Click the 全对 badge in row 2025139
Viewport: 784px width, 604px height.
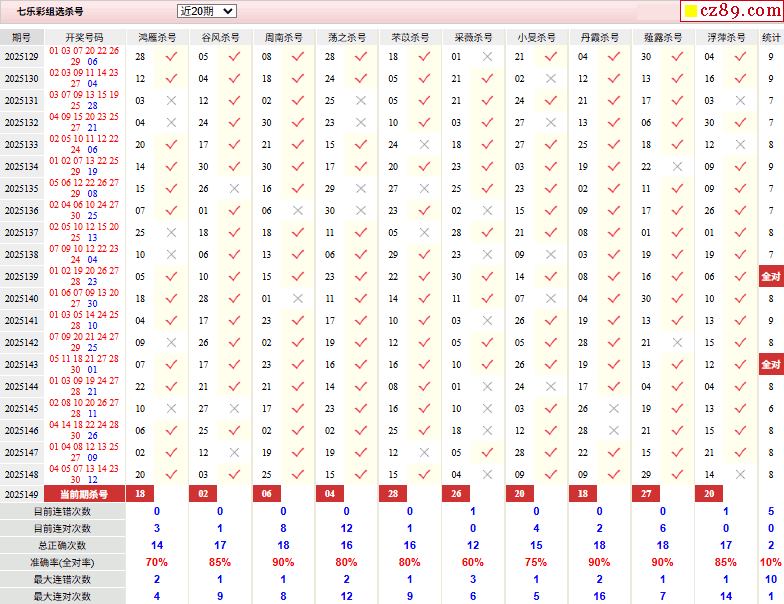click(x=771, y=277)
